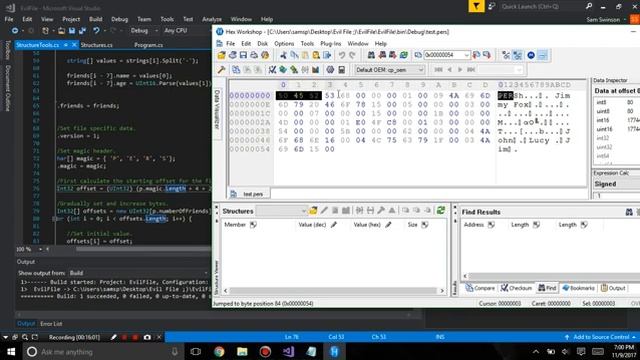Viewport: 640px width, 360px height.
Task: Click the blue round icon in Hex Workshop toolbar
Action: (531, 55)
